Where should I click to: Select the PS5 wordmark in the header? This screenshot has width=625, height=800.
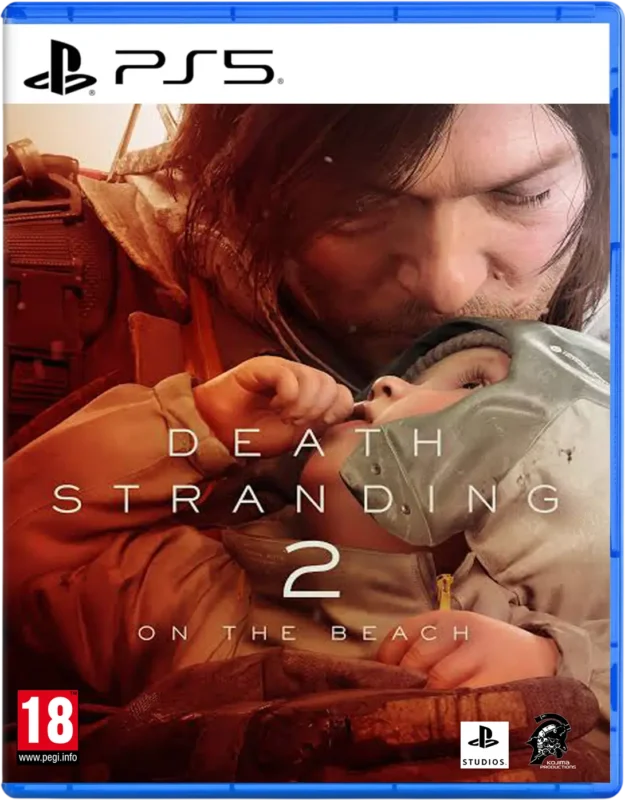pyautogui.click(x=196, y=67)
